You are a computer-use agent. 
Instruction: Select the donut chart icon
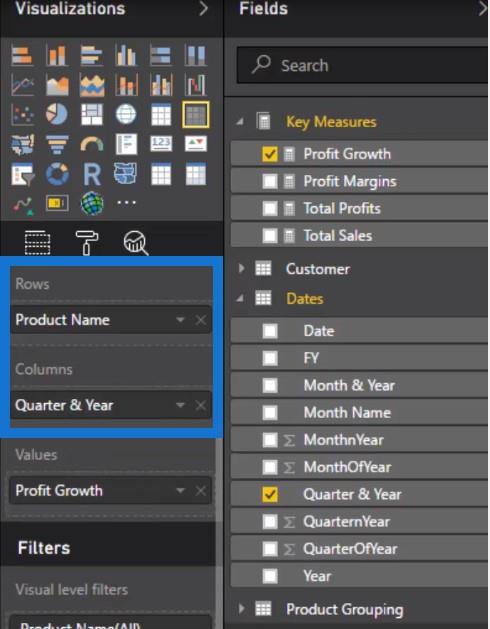tap(57, 174)
